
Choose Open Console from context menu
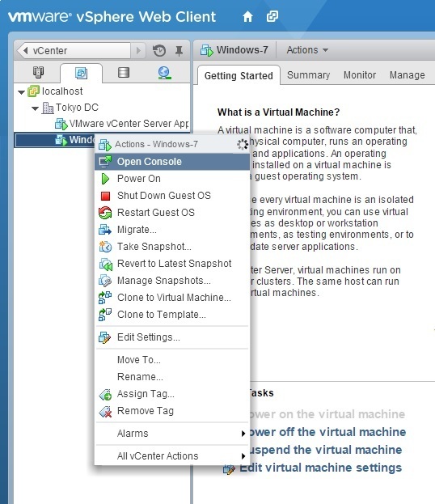tap(172, 161)
